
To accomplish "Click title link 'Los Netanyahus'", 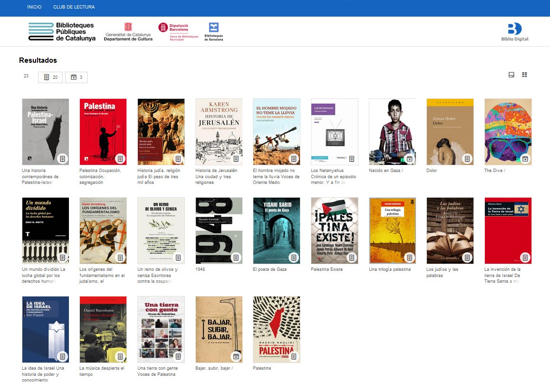I will (x=334, y=176).
